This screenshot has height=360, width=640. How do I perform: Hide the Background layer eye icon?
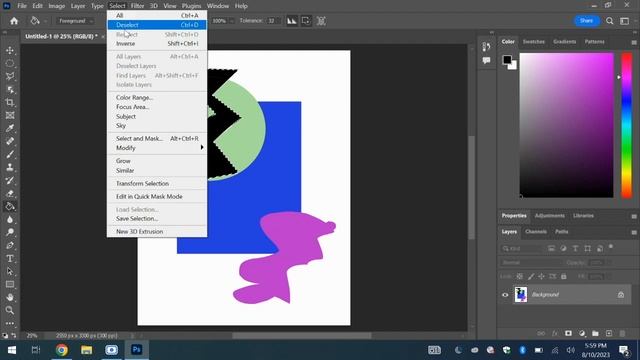(x=505, y=295)
